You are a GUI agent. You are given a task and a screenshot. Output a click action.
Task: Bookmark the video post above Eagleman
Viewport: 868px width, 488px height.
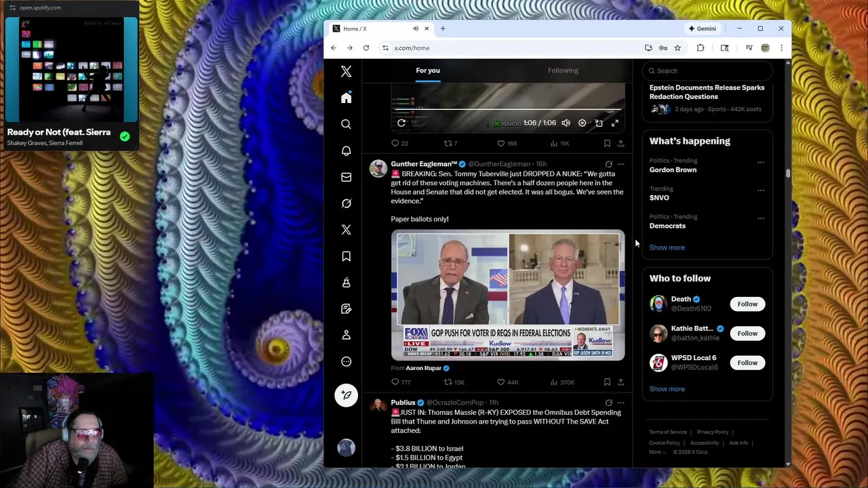coord(607,143)
